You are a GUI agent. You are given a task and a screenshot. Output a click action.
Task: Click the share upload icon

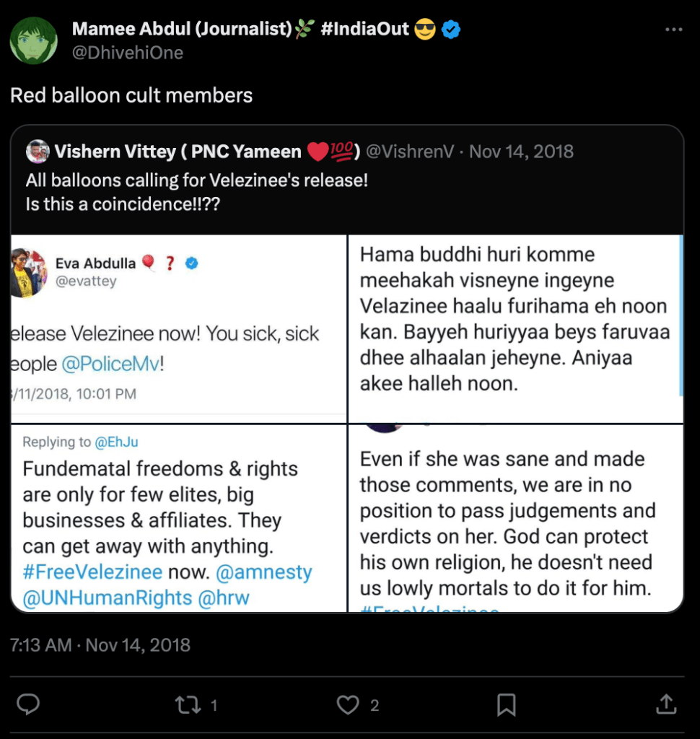tap(666, 704)
